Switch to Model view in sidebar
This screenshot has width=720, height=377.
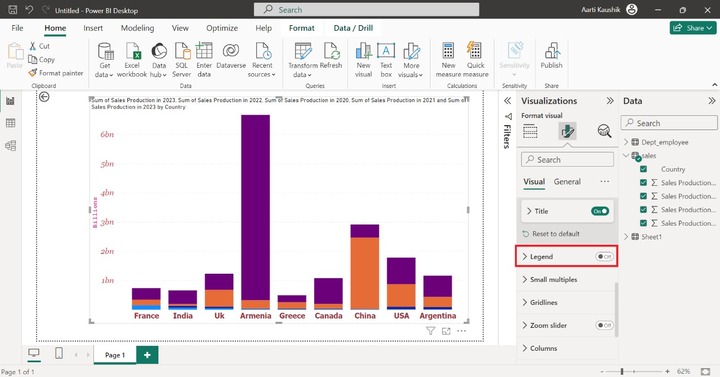pyautogui.click(x=10, y=146)
